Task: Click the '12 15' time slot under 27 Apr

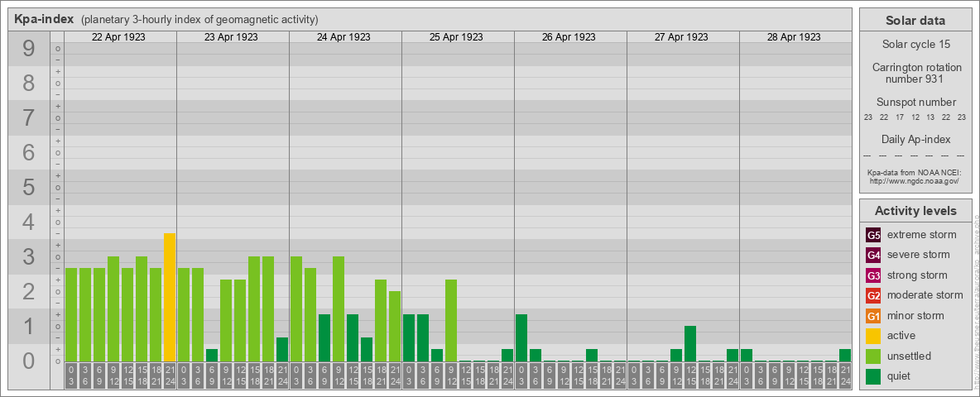Action: click(x=690, y=375)
